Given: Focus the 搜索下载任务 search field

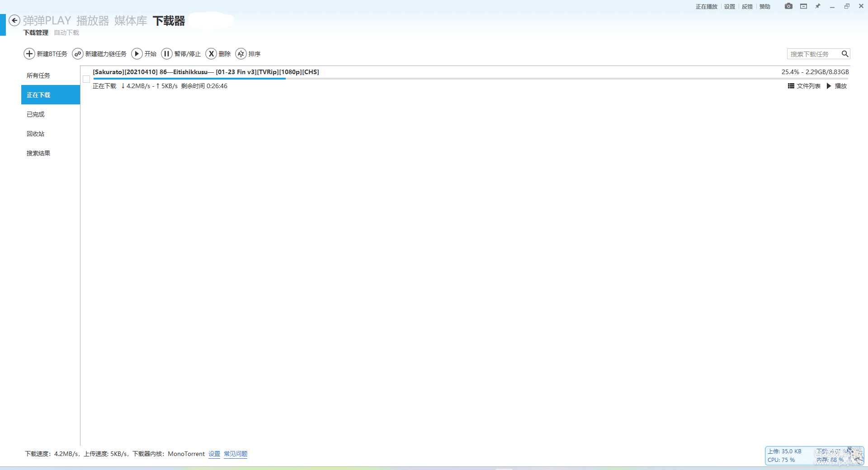Looking at the screenshot, I should (813, 54).
